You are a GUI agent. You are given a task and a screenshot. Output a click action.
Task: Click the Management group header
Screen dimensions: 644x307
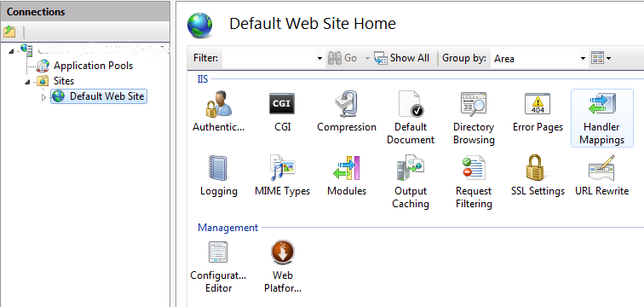pos(228,228)
